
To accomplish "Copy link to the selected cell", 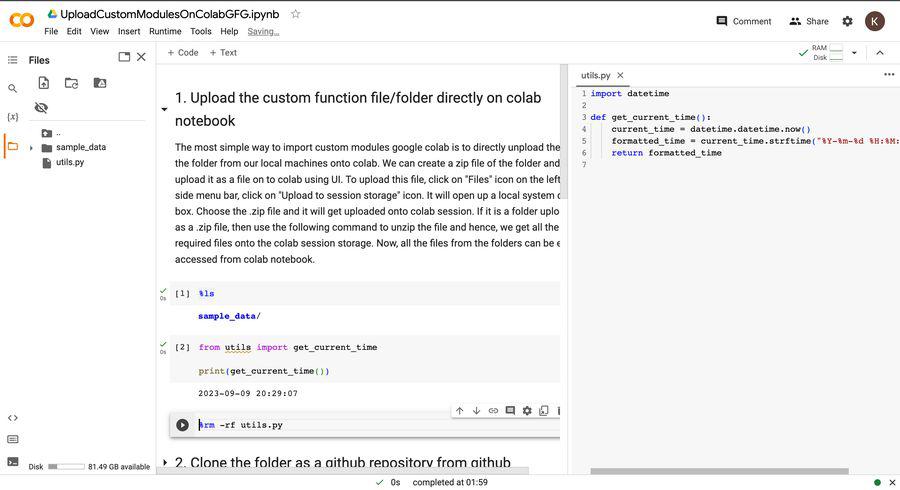I will click(x=493, y=410).
